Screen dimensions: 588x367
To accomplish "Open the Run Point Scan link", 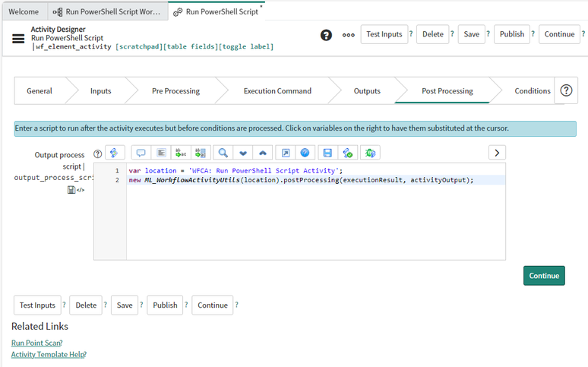I will (36, 343).
